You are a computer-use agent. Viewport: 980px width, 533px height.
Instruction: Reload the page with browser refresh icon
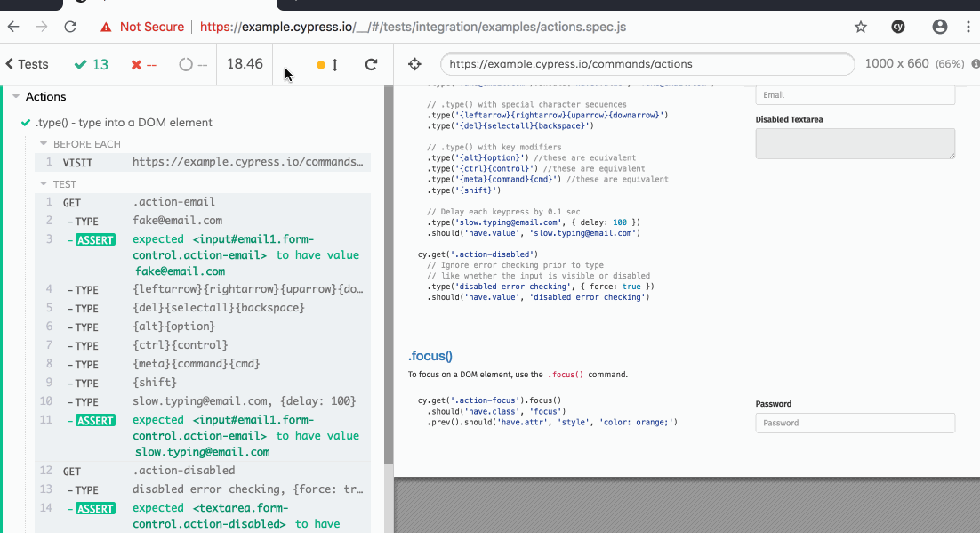point(70,27)
